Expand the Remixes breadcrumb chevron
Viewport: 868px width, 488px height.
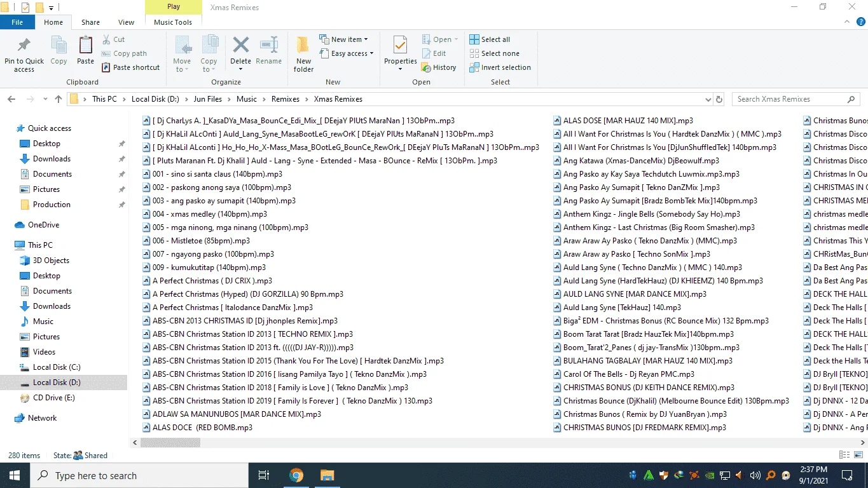pyautogui.click(x=307, y=99)
